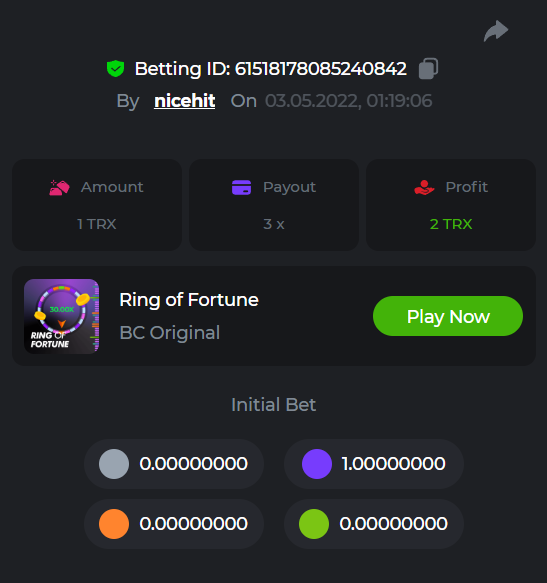Click the pink Amount icon
Screen dimensions: 547x583
[59, 187]
